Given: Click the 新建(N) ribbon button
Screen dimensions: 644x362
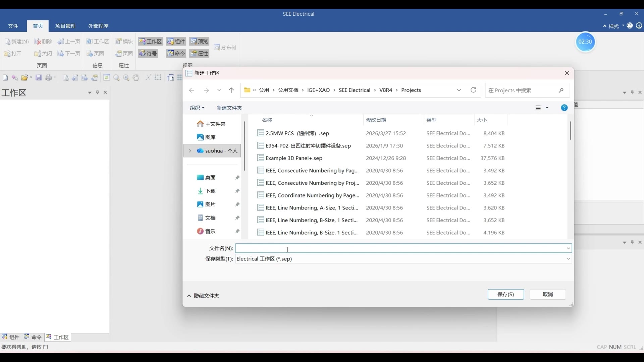Looking at the screenshot, I should tap(17, 41).
